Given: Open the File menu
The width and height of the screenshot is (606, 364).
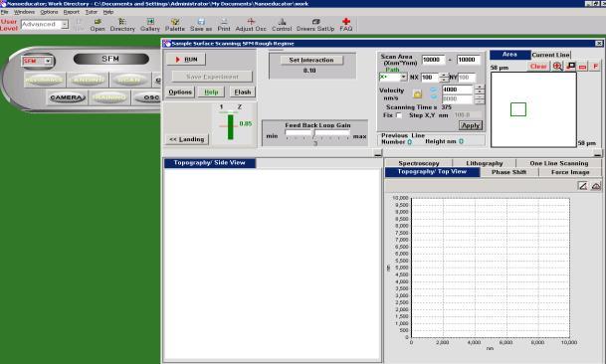Looking at the screenshot, I should point(5,12).
